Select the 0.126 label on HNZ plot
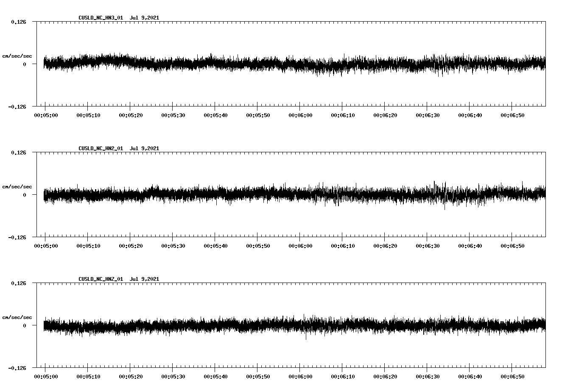576x392 pixels. coord(20,282)
